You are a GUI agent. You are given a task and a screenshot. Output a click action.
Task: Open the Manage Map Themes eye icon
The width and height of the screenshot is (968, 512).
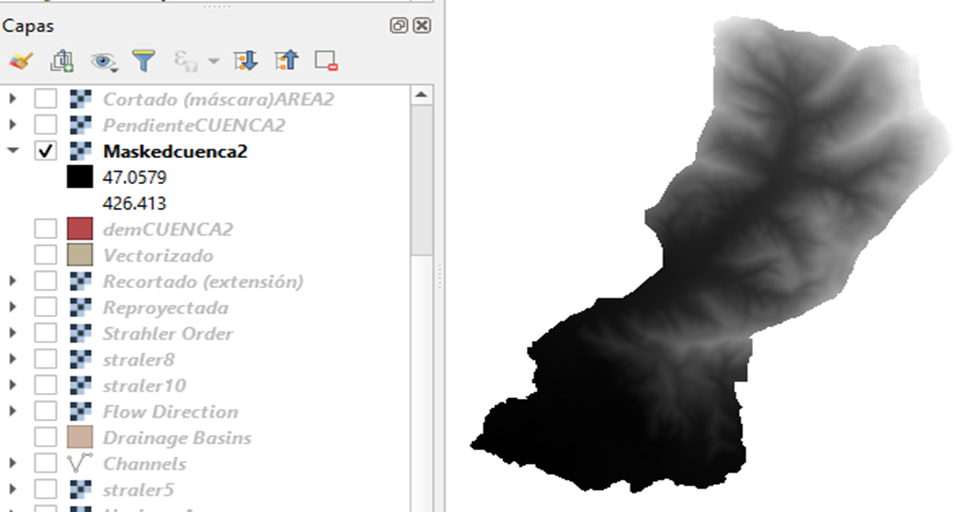point(103,62)
